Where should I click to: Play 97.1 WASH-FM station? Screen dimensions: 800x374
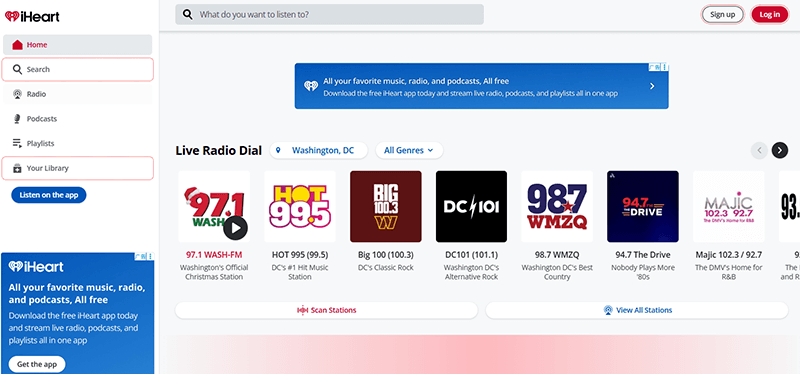pyautogui.click(x=235, y=228)
